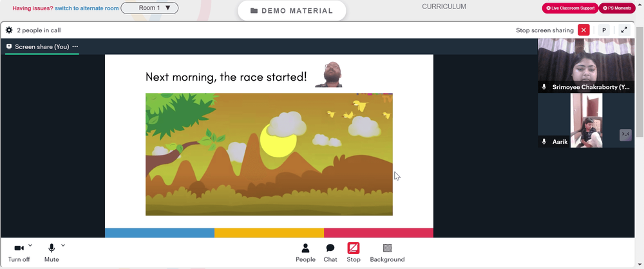Click Srimoyee Chakraborty's microphone icon
Image resolution: width=644 pixels, height=269 pixels.
[544, 87]
